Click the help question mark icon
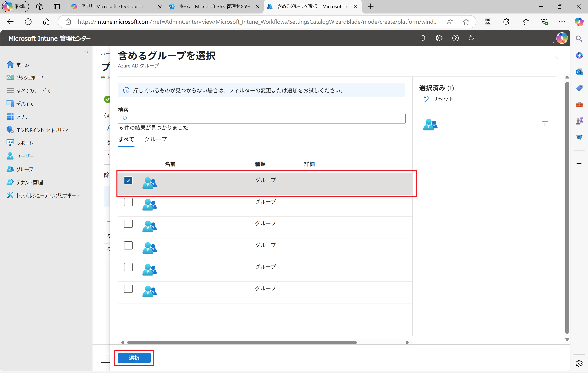The height and width of the screenshot is (373, 588). pos(455,38)
